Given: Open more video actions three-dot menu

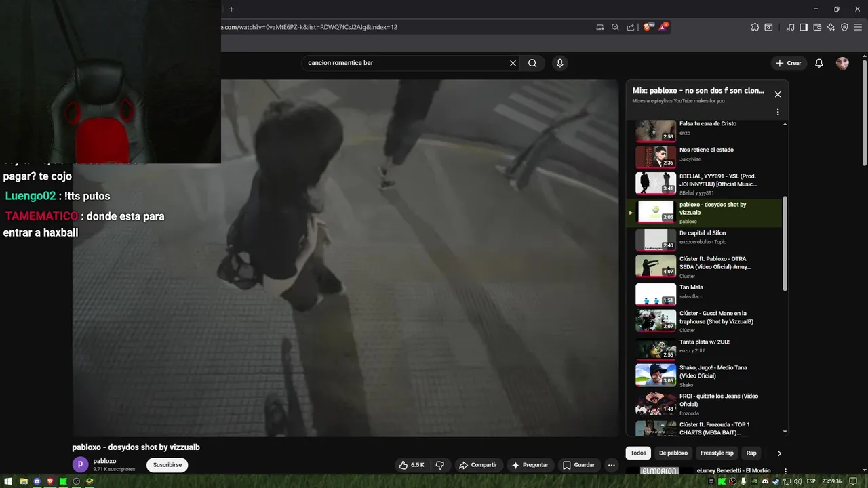Looking at the screenshot, I should pyautogui.click(x=611, y=465).
